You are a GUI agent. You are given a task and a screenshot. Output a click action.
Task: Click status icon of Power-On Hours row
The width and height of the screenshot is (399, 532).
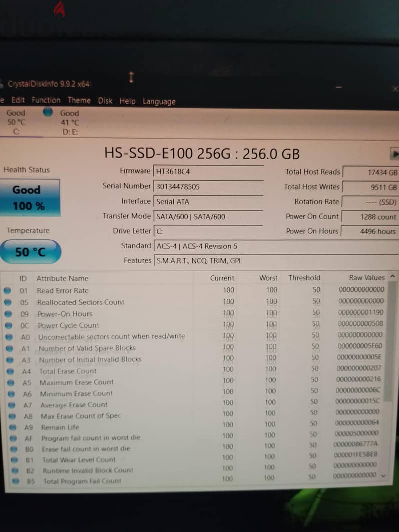point(8,314)
